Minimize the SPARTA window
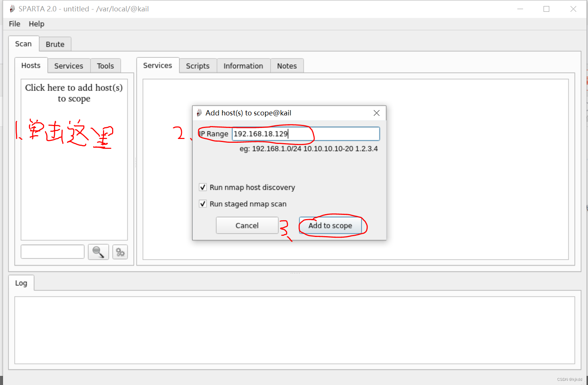Screen dimensions: 588x385 click(520, 9)
